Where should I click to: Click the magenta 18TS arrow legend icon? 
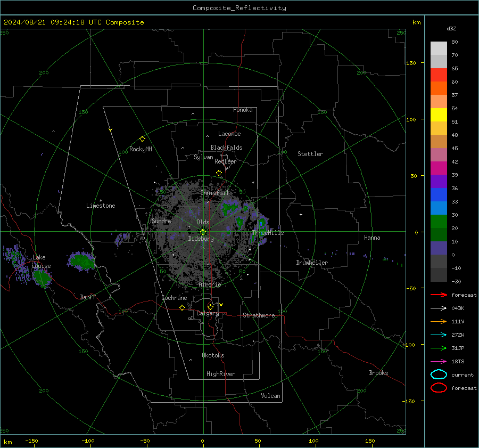tap(439, 361)
